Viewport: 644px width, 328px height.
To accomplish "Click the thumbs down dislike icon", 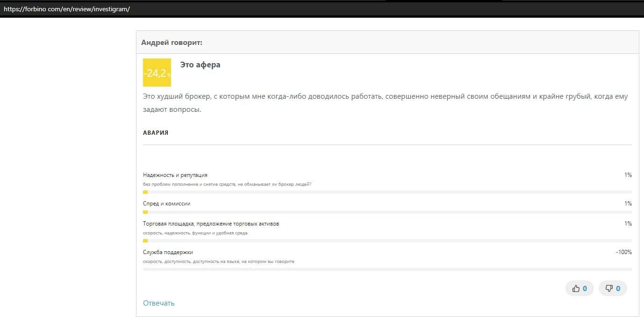I will [x=608, y=289].
